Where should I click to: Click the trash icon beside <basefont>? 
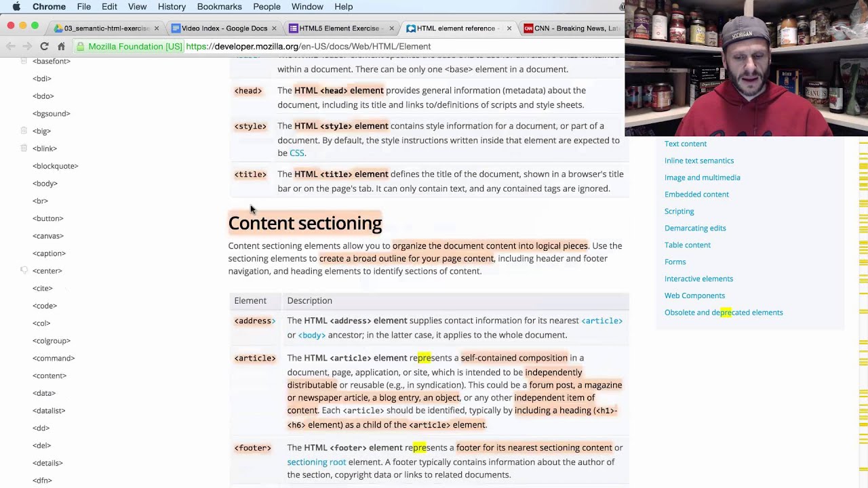pos(24,61)
